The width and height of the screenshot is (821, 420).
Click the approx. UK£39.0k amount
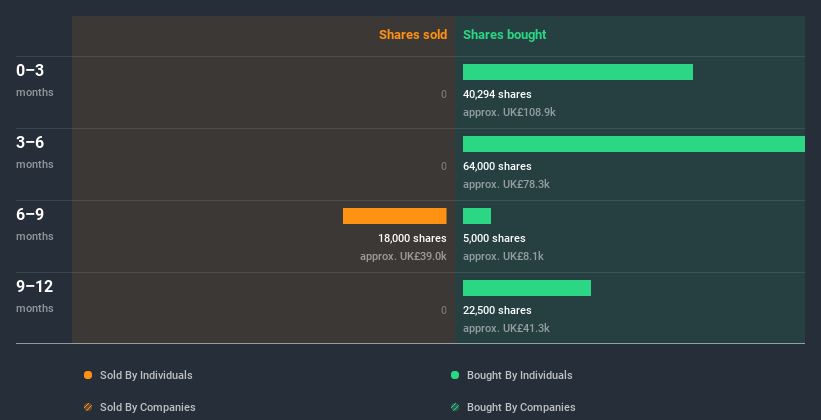click(x=403, y=256)
